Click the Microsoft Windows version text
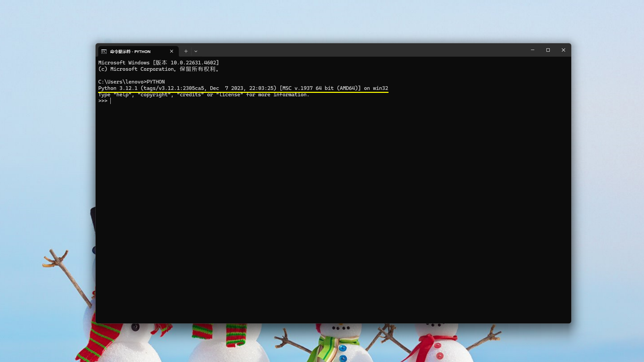The height and width of the screenshot is (362, 644). click(158, 62)
